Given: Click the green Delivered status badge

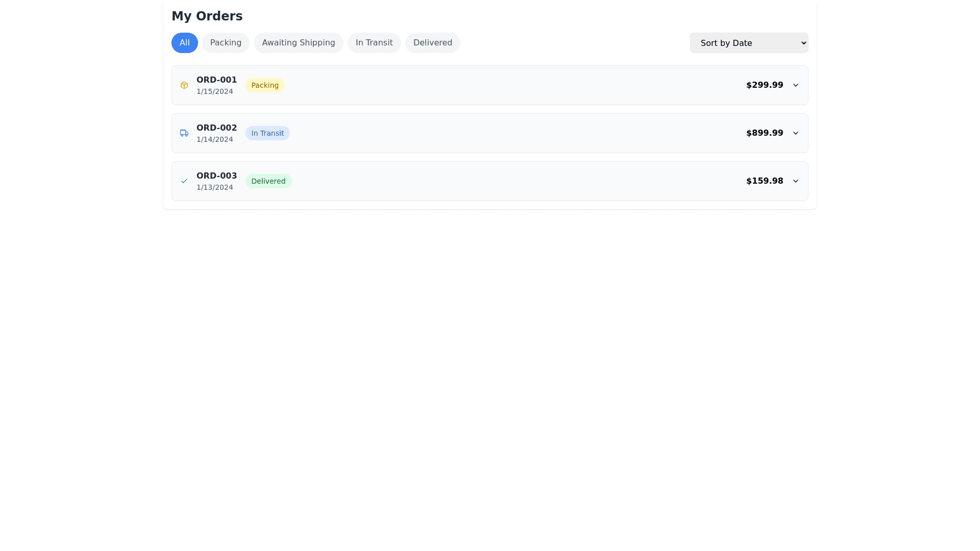Looking at the screenshot, I should [x=268, y=181].
